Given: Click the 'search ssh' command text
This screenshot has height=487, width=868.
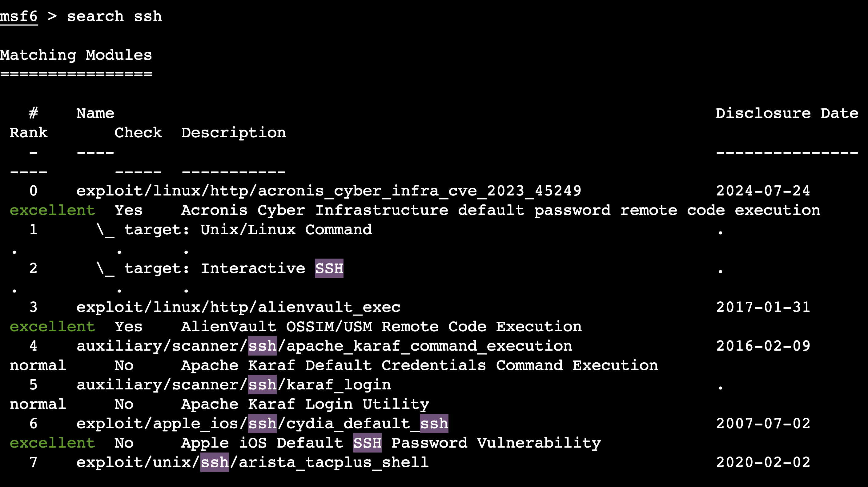Looking at the screenshot, I should coord(115,17).
